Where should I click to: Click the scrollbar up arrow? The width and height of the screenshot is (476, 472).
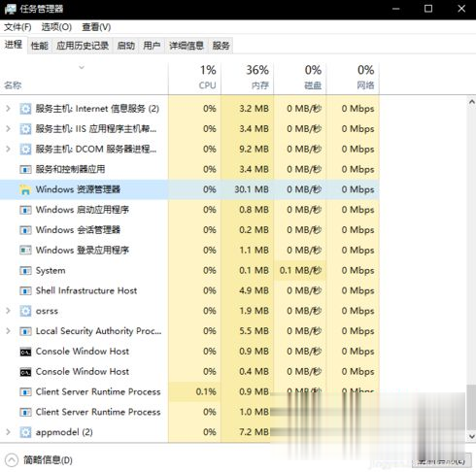click(471, 102)
